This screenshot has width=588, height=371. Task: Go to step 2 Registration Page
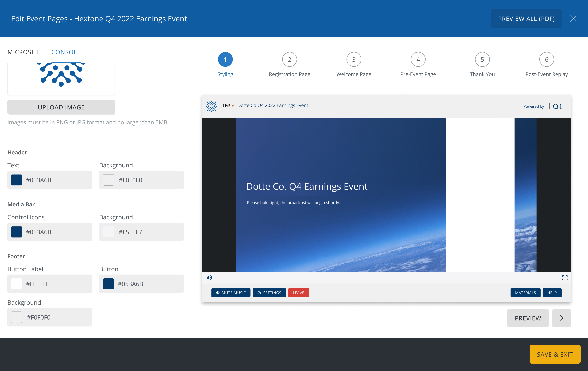point(289,59)
